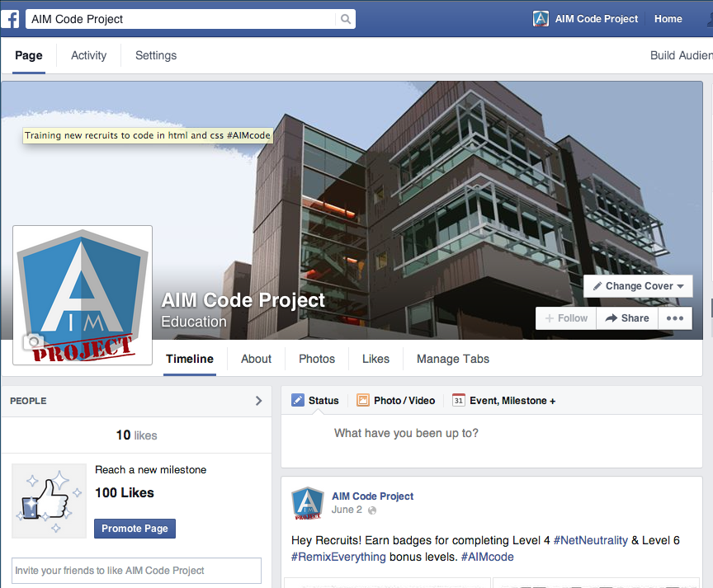Click the calendar icon for Event, Milestone

point(458,400)
